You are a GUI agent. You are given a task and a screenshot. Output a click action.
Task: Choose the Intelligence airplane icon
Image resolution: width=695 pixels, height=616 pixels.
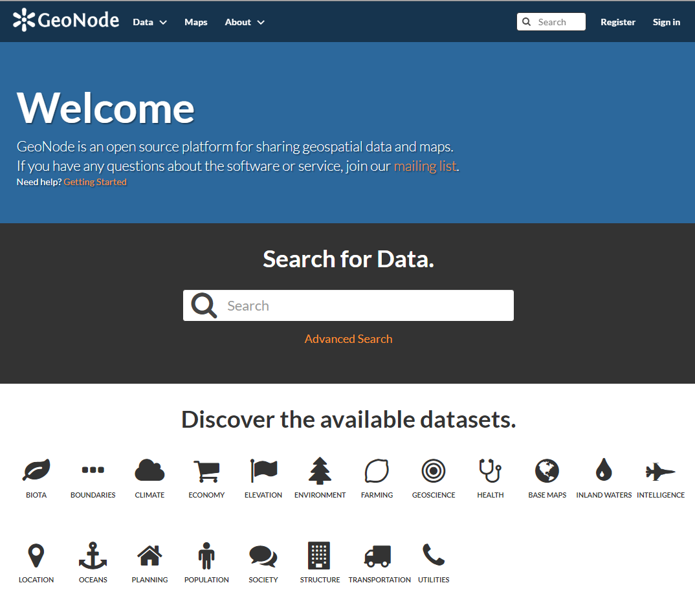tap(661, 471)
